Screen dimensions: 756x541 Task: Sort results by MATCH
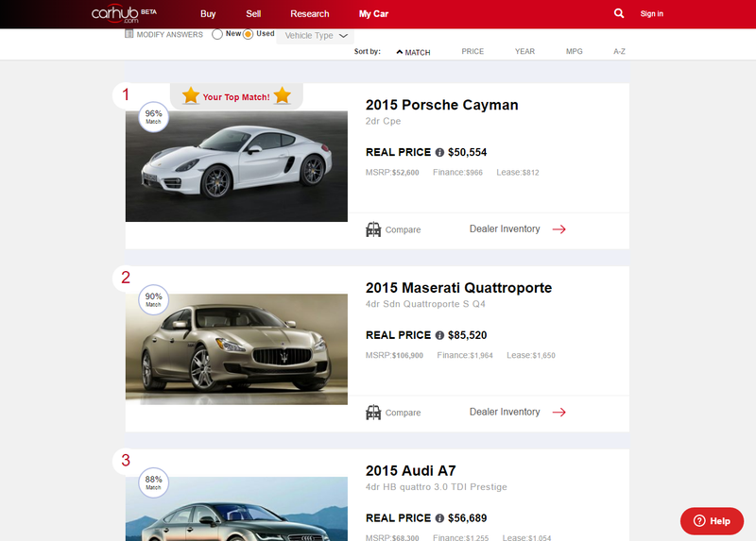[418, 52]
